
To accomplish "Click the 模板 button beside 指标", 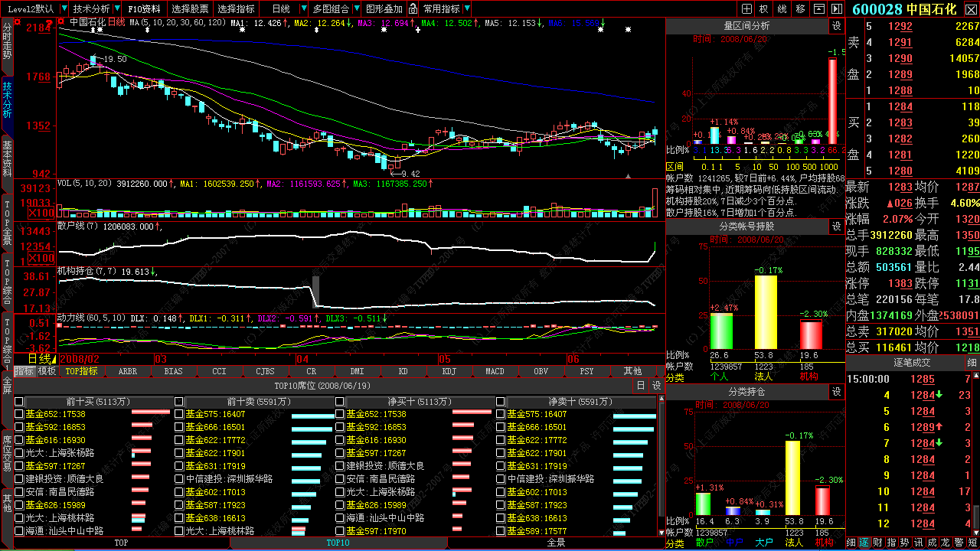I will point(47,371).
